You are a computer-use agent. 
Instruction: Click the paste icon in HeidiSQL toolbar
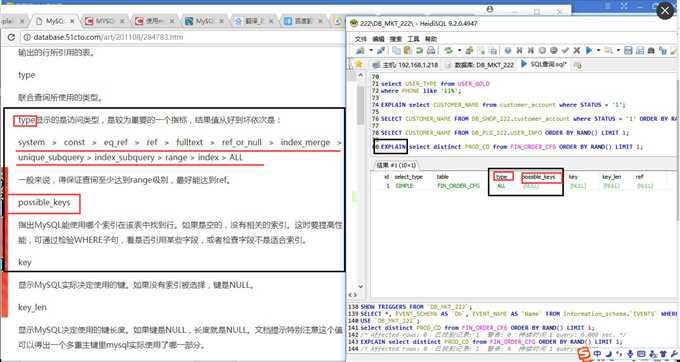408,51
